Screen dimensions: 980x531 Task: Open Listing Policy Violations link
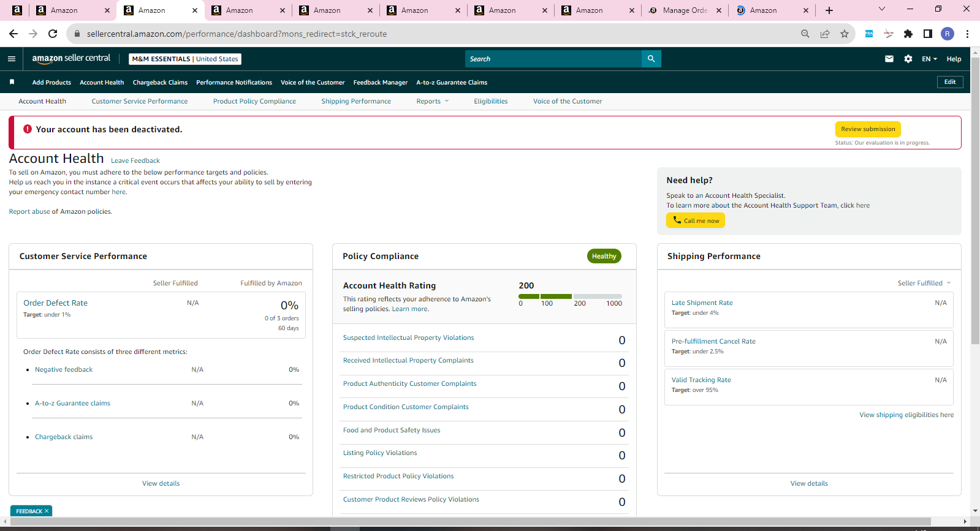[x=380, y=453]
